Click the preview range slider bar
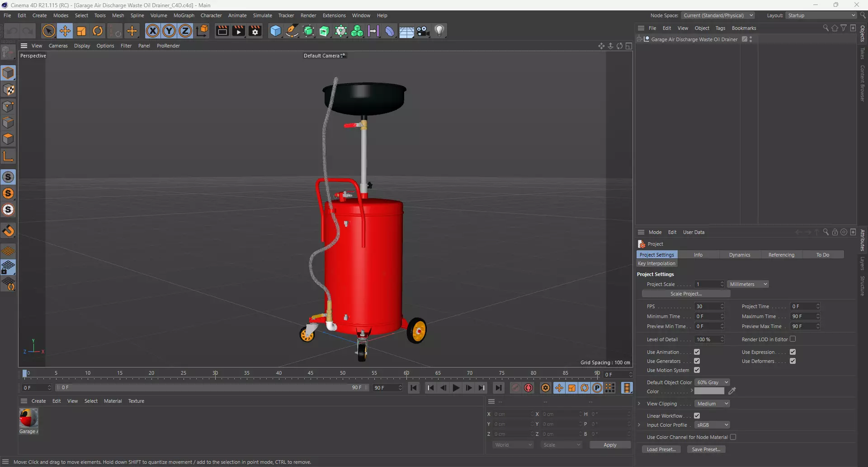Image resolution: width=868 pixels, height=467 pixels. [212, 388]
